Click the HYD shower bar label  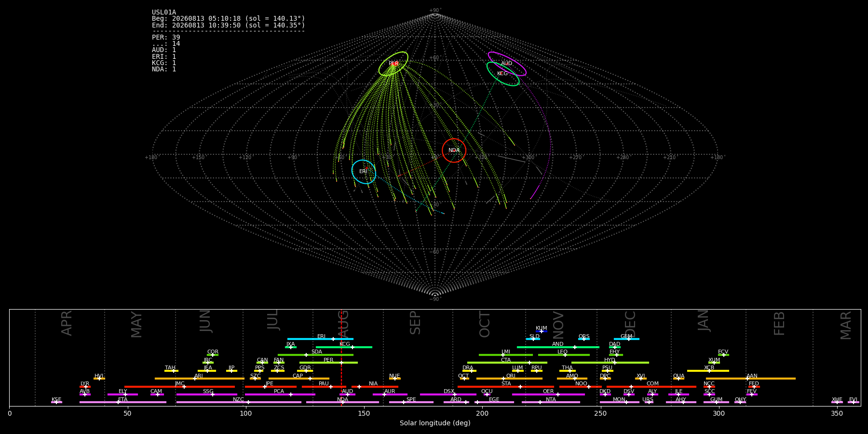[x=610, y=360]
